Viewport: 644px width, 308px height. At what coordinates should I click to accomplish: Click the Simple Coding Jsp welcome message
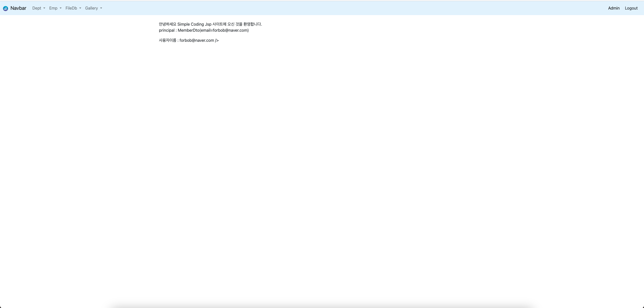pos(210,24)
